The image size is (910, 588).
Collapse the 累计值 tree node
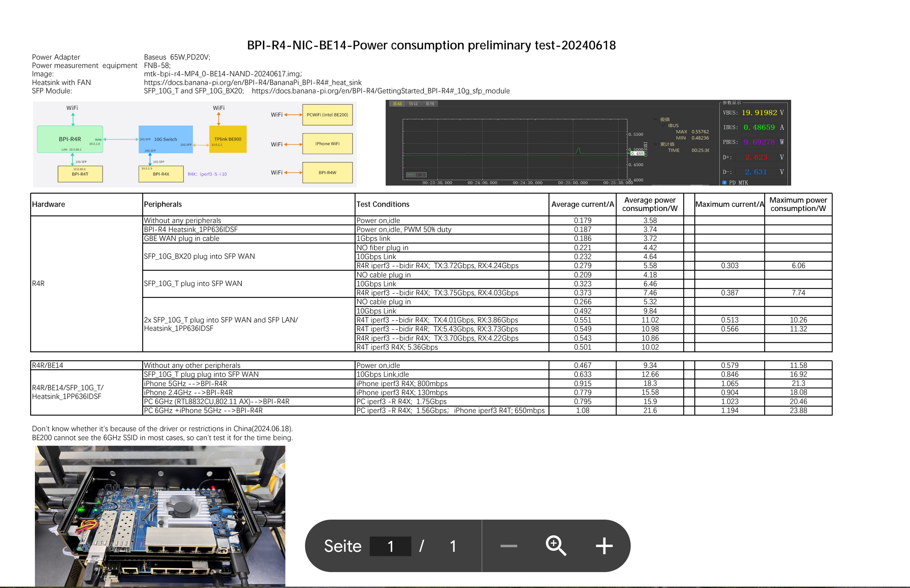coord(656,144)
